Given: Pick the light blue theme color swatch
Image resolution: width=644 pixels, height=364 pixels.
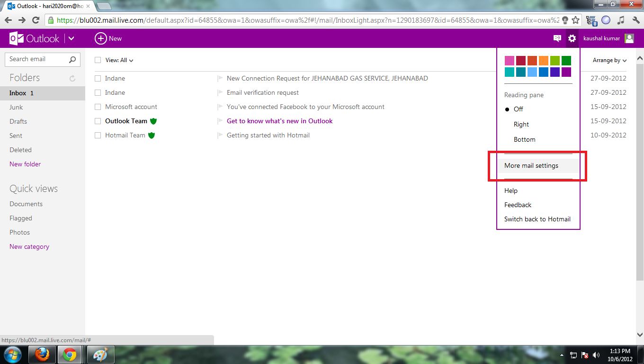Looking at the screenshot, I should point(532,72).
